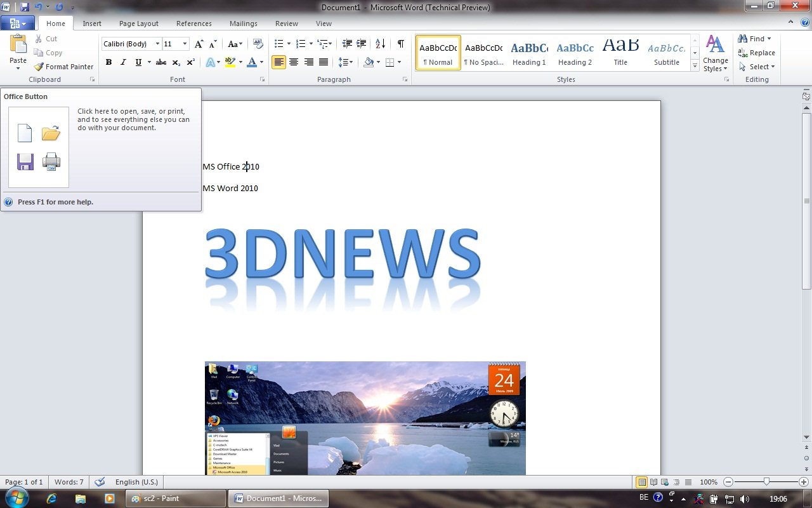This screenshot has width=812, height=508.
Task: Open the Find dropdown arrow
Action: 769,39
